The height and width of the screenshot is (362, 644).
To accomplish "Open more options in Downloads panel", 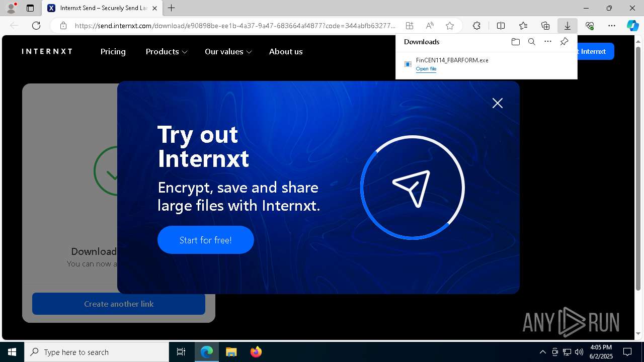I will coord(548,42).
